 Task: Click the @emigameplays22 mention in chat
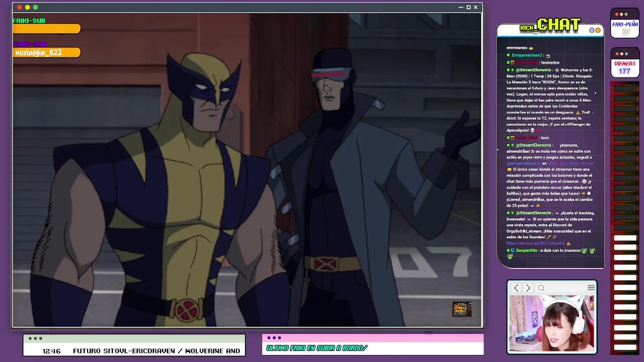click(x=524, y=163)
